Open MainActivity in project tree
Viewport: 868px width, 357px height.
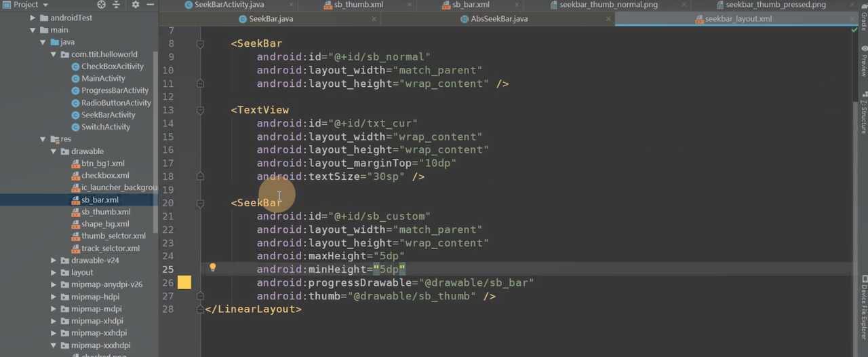[98, 79]
